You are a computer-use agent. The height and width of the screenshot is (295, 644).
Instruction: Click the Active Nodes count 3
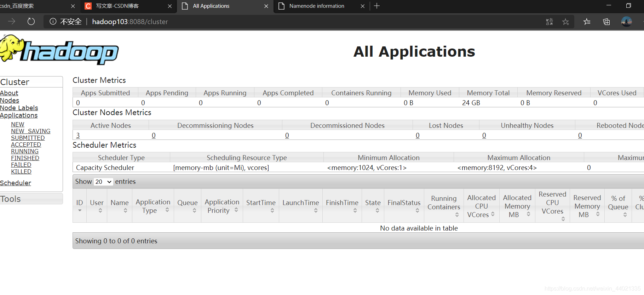pos(78,135)
